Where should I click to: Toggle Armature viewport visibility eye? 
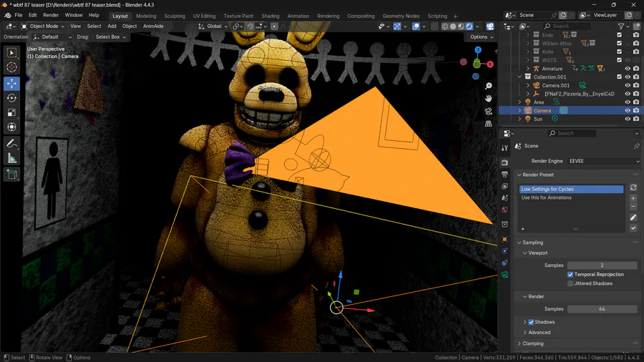pos(628,69)
